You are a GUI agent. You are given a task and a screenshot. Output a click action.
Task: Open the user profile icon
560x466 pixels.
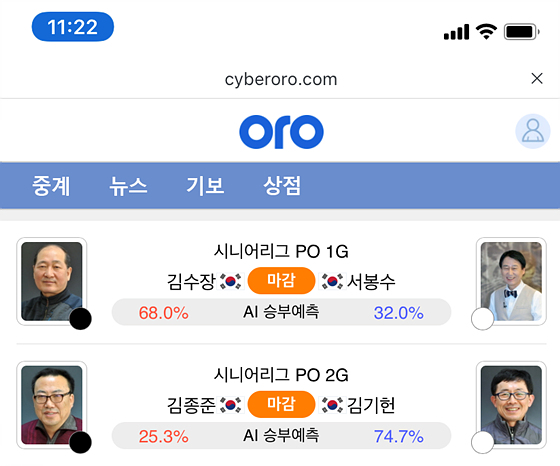[532, 131]
